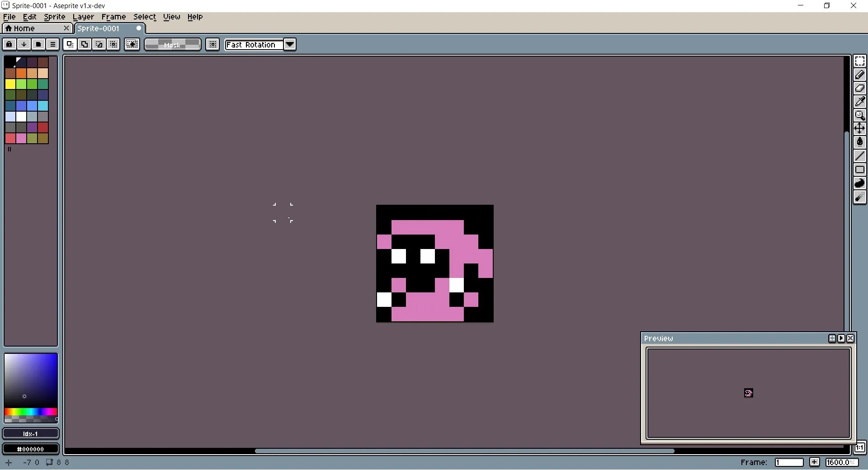
Task: Click the plus button next to Frame
Action: click(x=814, y=462)
